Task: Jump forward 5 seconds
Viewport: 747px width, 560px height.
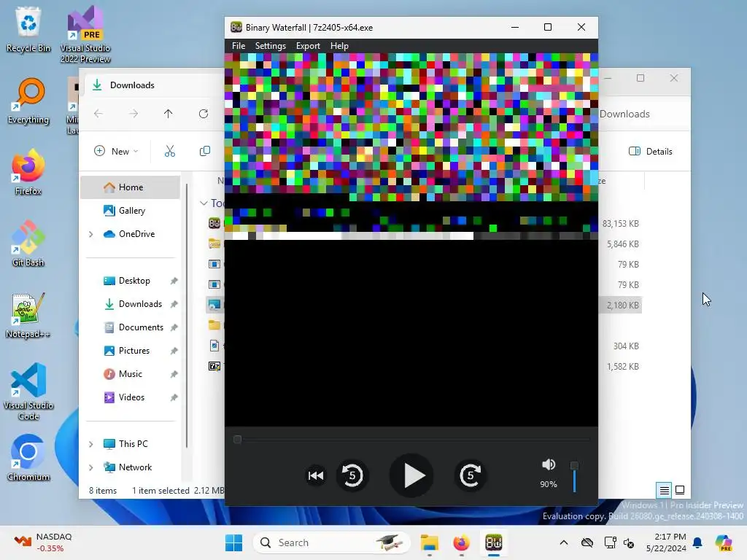Action: (471, 475)
